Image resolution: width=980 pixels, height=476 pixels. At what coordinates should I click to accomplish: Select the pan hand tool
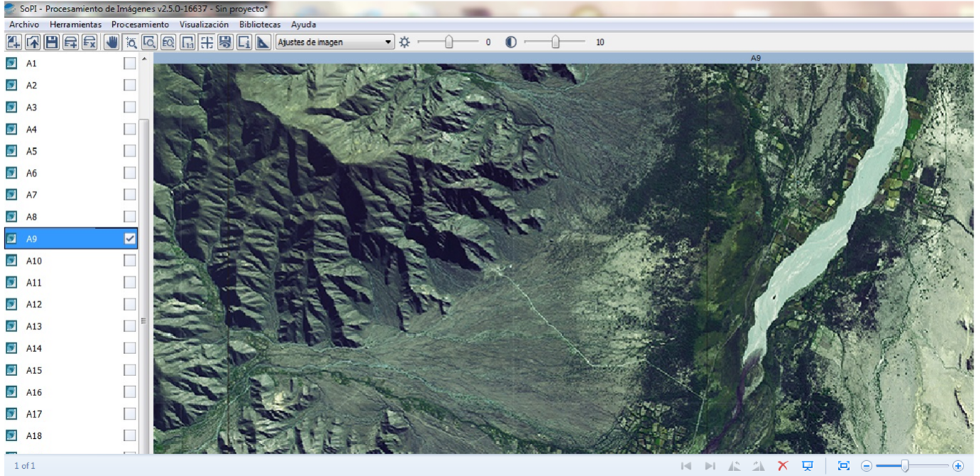[111, 42]
